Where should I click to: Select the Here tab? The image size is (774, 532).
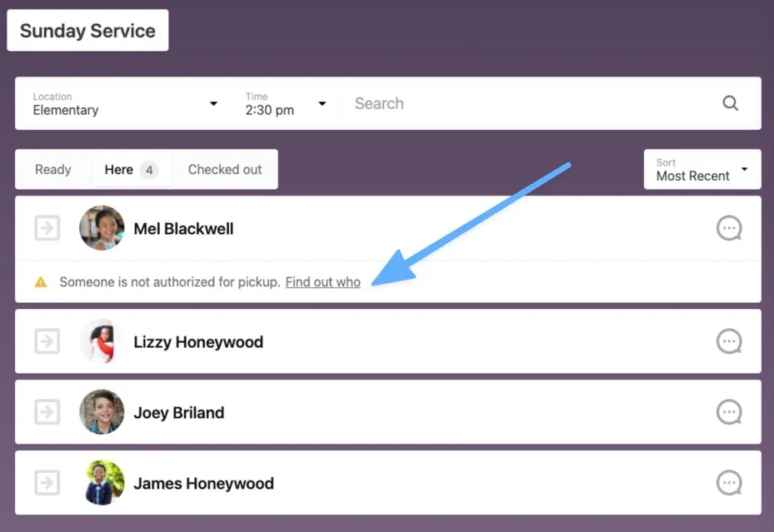(x=131, y=170)
